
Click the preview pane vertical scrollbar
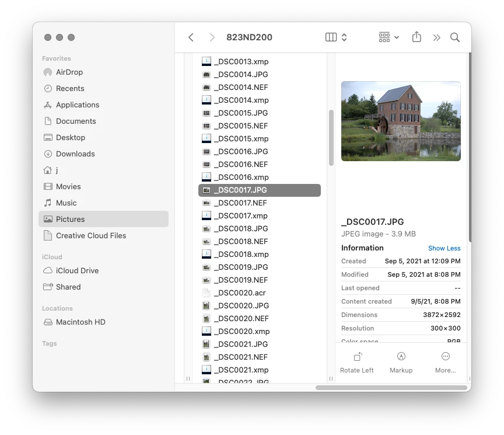click(470, 147)
